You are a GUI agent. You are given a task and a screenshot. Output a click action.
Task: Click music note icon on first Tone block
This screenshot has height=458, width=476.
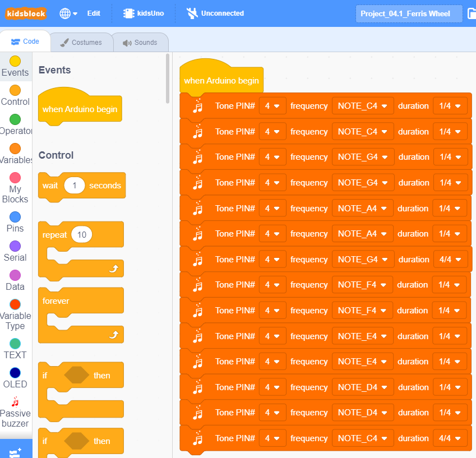point(197,105)
